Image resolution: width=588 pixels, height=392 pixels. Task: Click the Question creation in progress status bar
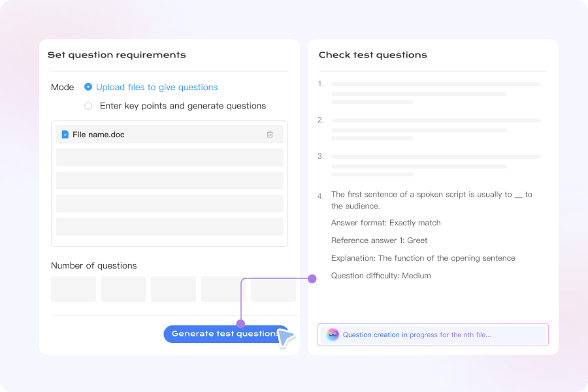pos(433,335)
